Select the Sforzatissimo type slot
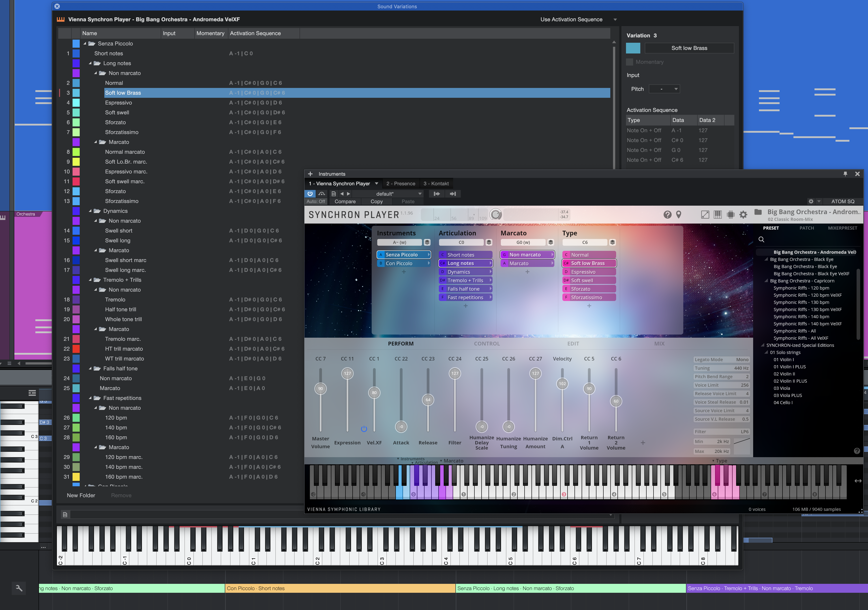The image size is (868, 610). [x=589, y=297]
